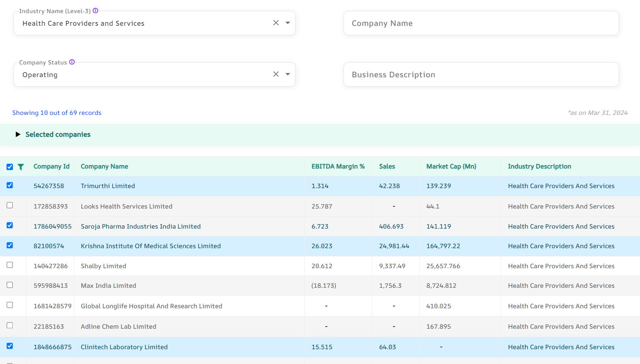Clear the Operating company status selection
The image size is (640, 364).
click(276, 74)
